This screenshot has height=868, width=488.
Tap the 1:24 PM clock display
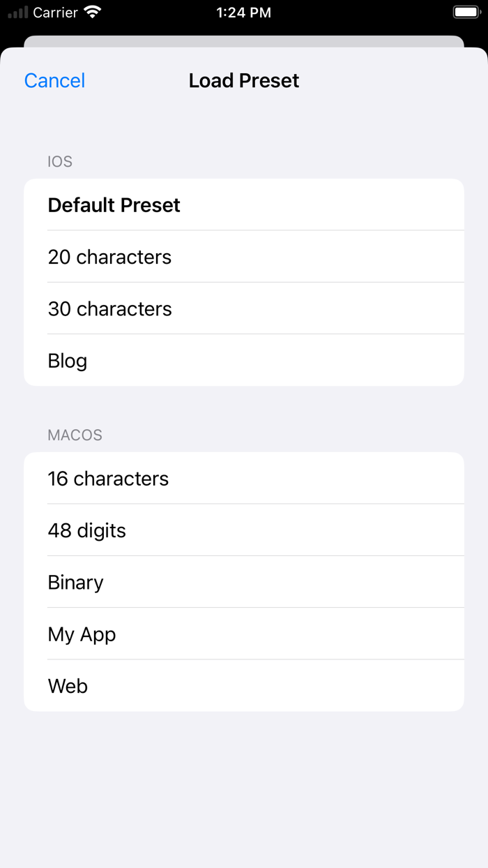click(243, 12)
